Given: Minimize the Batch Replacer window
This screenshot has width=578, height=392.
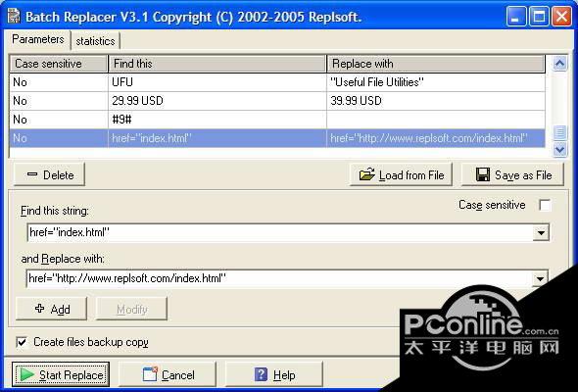Looking at the screenshot, I should click(x=516, y=17).
